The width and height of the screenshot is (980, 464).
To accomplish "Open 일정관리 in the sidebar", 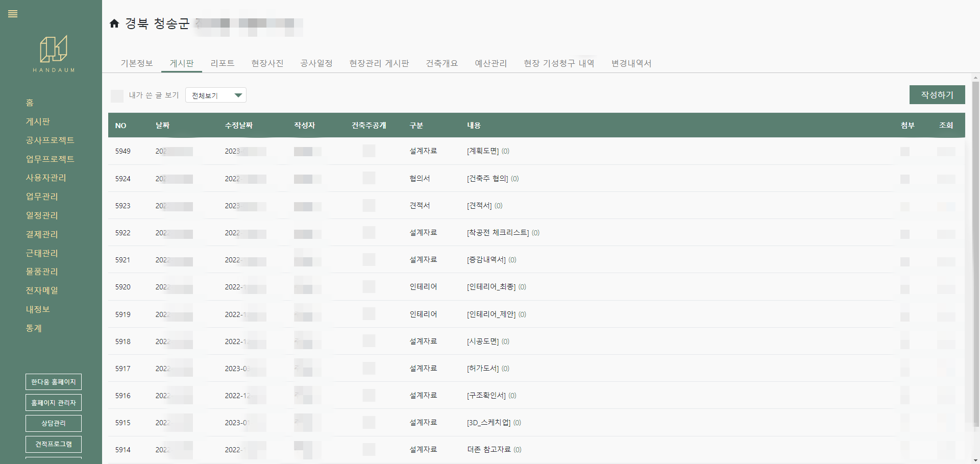I will (42, 215).
